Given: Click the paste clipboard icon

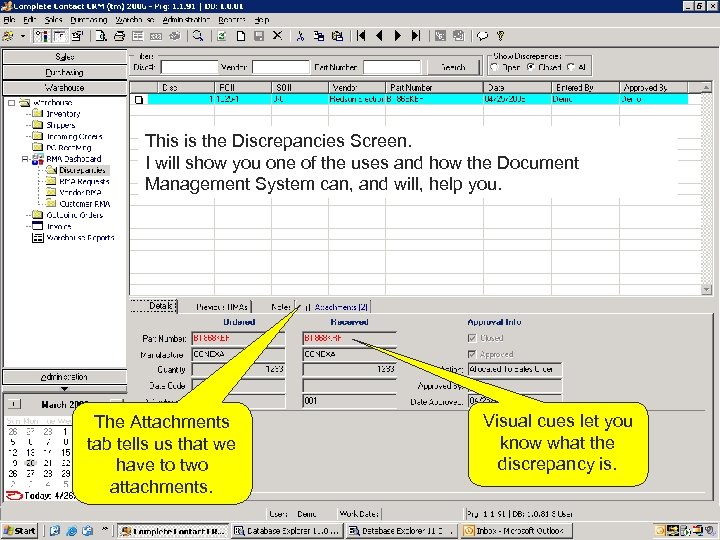Looking at the screenshot, I should click(338, 36).
